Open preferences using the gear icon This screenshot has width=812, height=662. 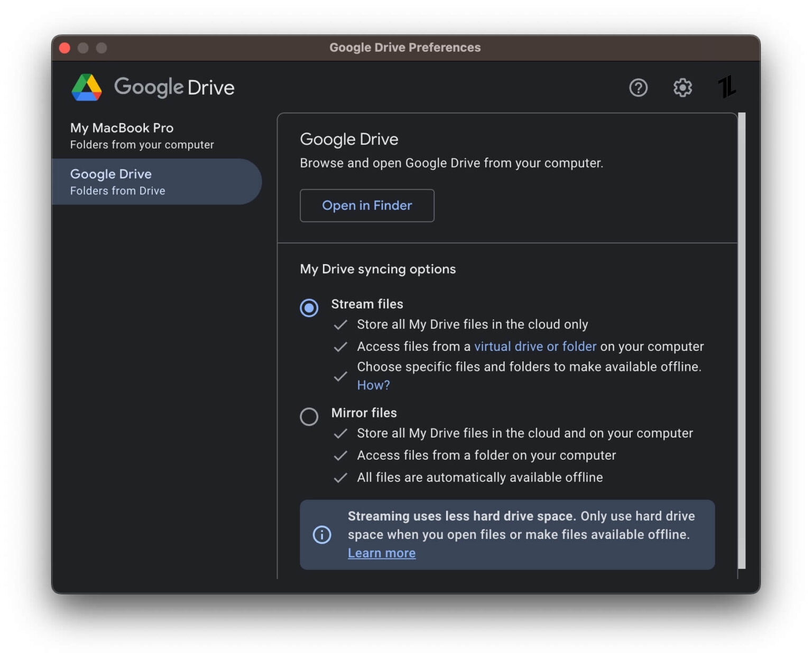[682, 88]
